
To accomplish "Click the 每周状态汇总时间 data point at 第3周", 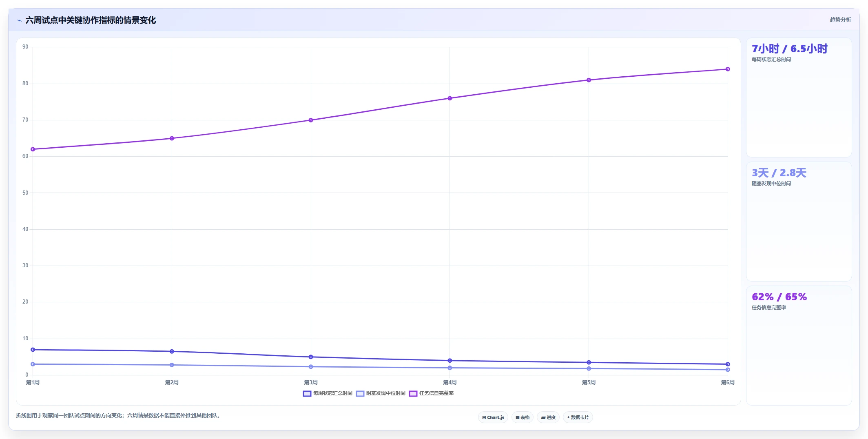I will coord(311,357).
